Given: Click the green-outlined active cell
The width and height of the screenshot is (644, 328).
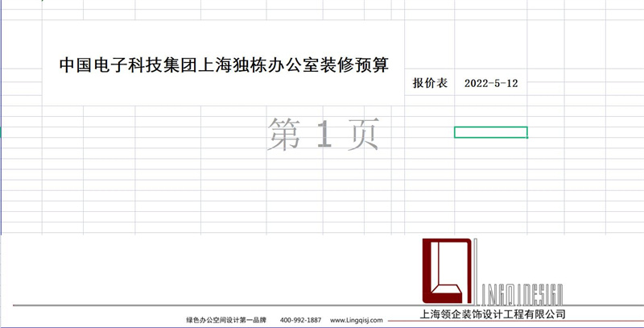Looking at the screenshot, I should tap(490, 132).
